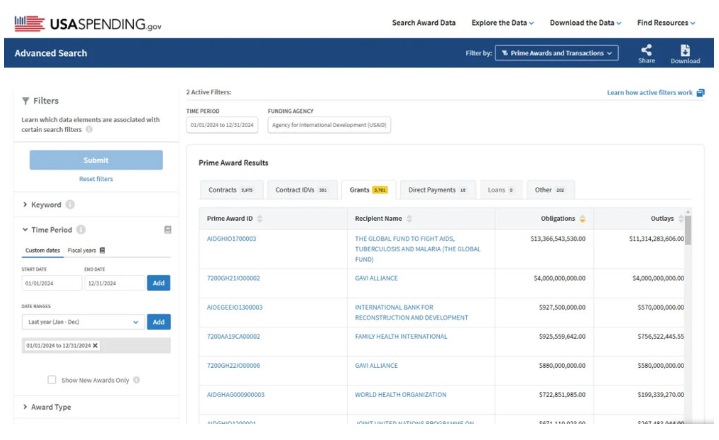Screen dimensions: 719x440
Task: Click the Time Period active filter chip
Action: point(222,125)
